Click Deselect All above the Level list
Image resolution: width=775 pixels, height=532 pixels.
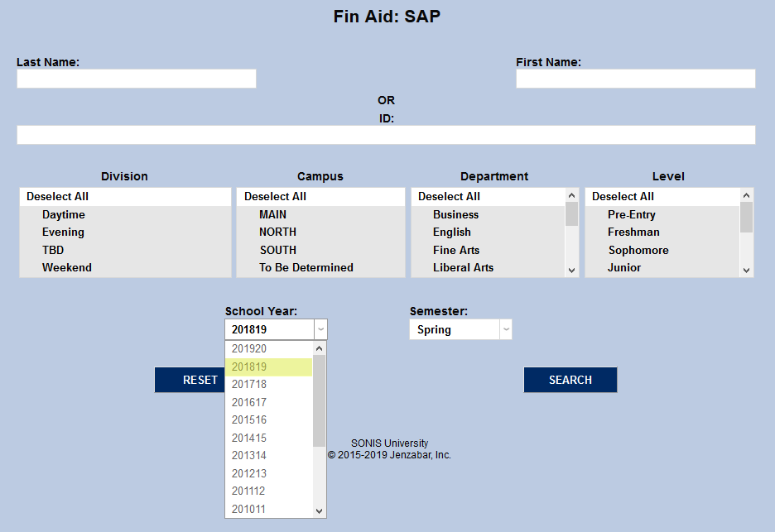(x=622, y=196)
